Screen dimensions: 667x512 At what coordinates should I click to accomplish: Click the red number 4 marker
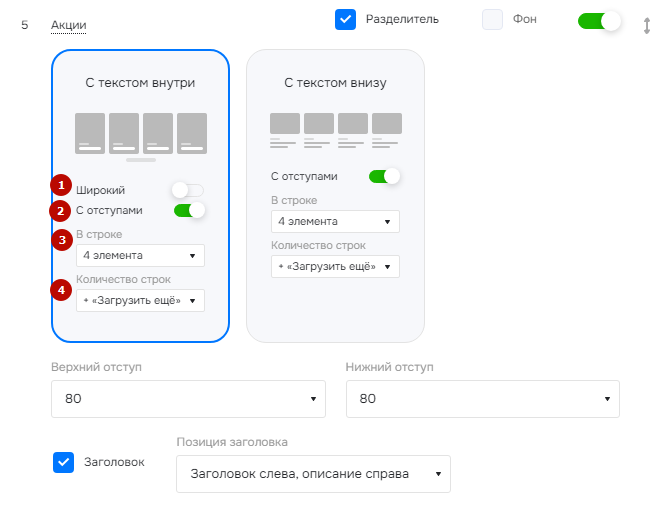tap(61, 290)
